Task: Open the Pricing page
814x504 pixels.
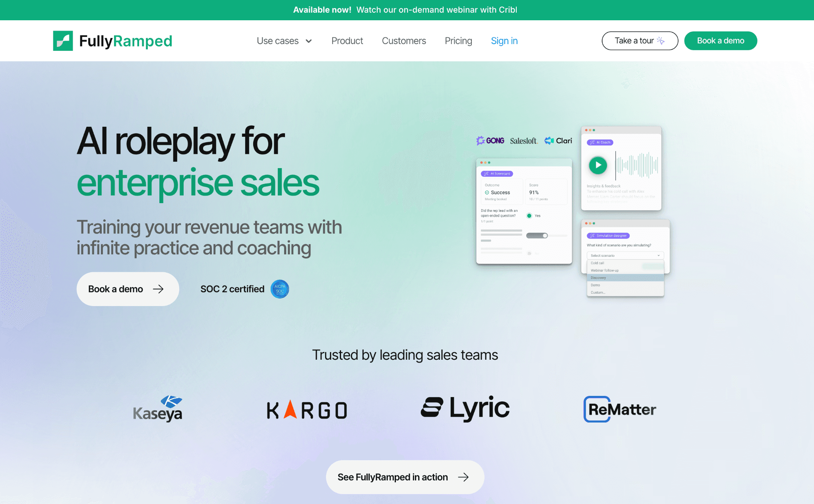Action: (x=458, y=41)
